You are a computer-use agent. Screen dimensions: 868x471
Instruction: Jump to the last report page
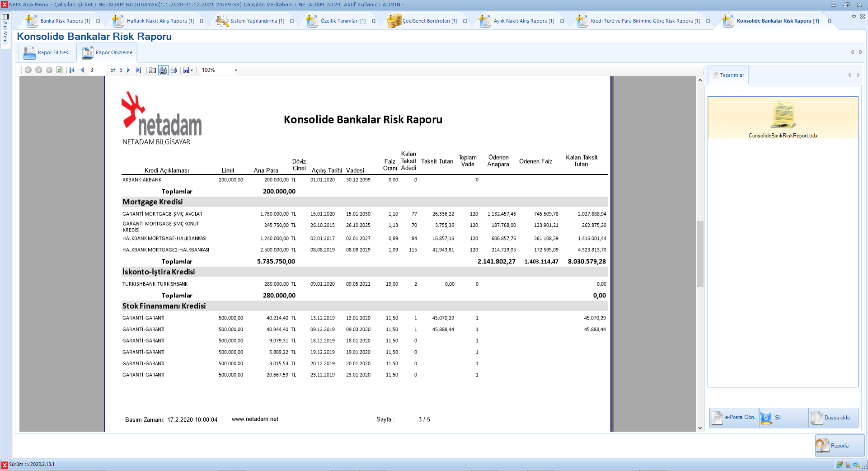(x=139, y=70)
